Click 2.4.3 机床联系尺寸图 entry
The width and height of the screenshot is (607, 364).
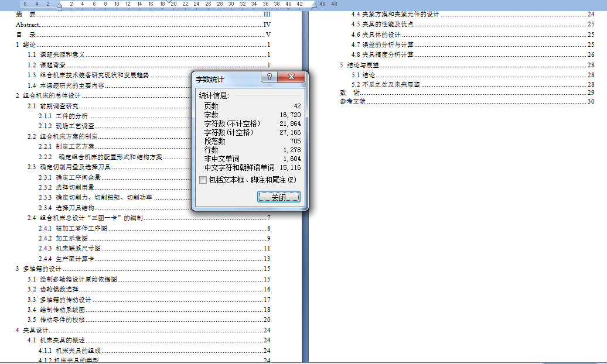click(x=155, y=248)
